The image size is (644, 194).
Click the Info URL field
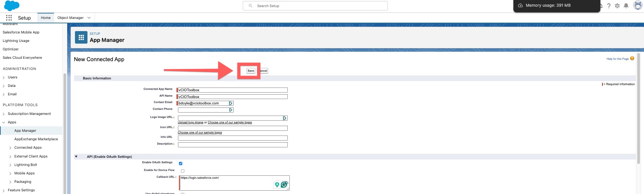point(233,138)
